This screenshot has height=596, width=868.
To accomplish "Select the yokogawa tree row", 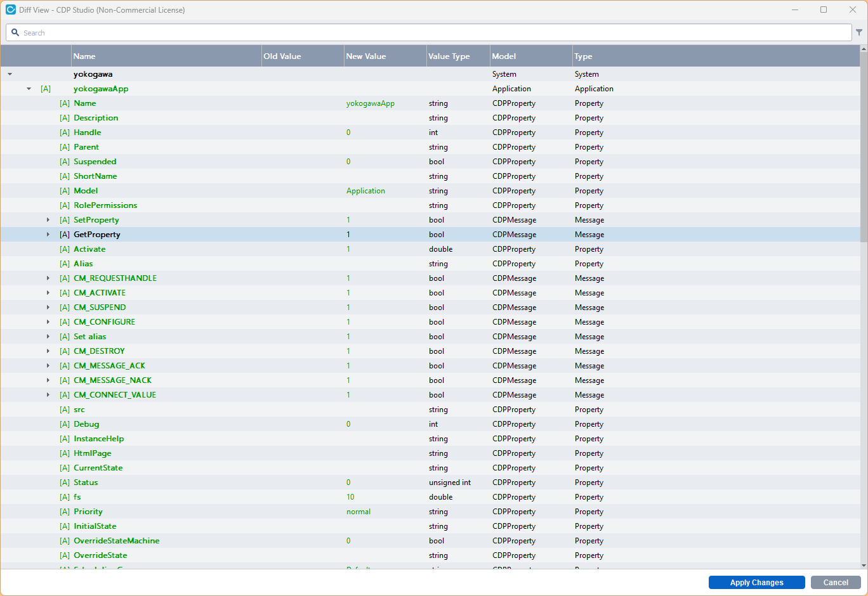I will pyautogui.click(x=430, y=74).
